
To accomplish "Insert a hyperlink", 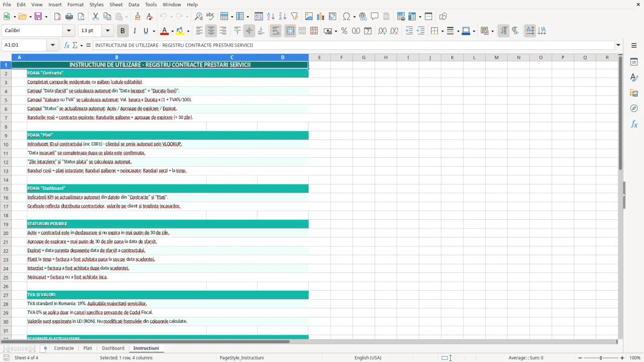I will (x=363, y=17).
